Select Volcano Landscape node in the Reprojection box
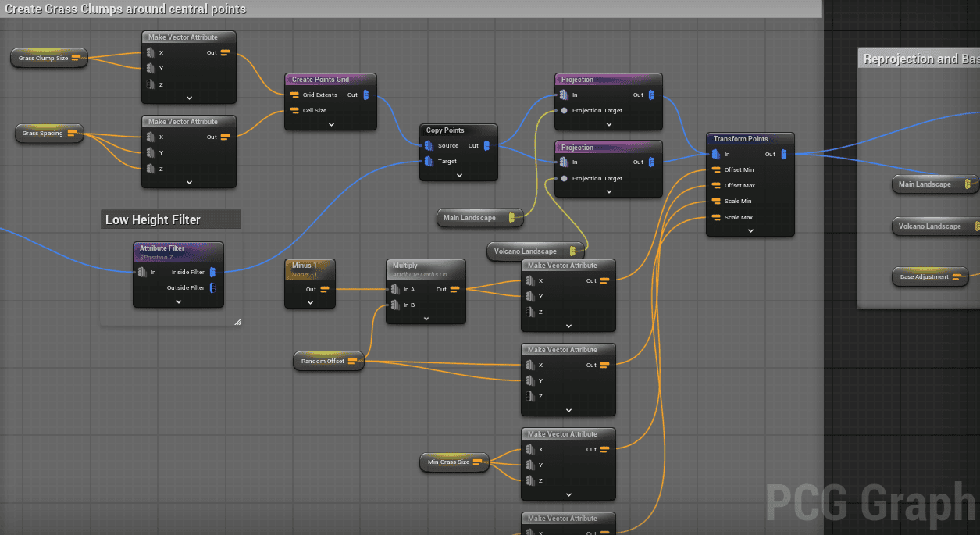The width and height of the screenshot is (980, 535). tap(935, 226)
